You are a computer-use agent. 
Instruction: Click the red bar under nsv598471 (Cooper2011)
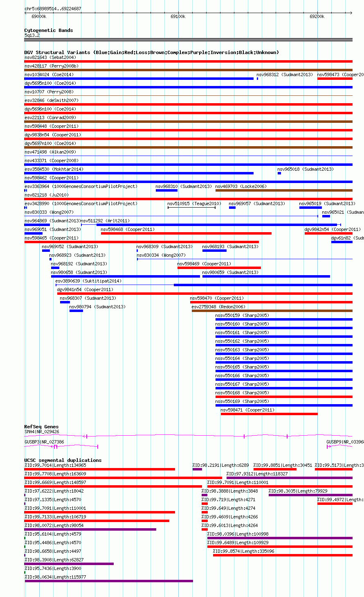click(x=269, y=414)
